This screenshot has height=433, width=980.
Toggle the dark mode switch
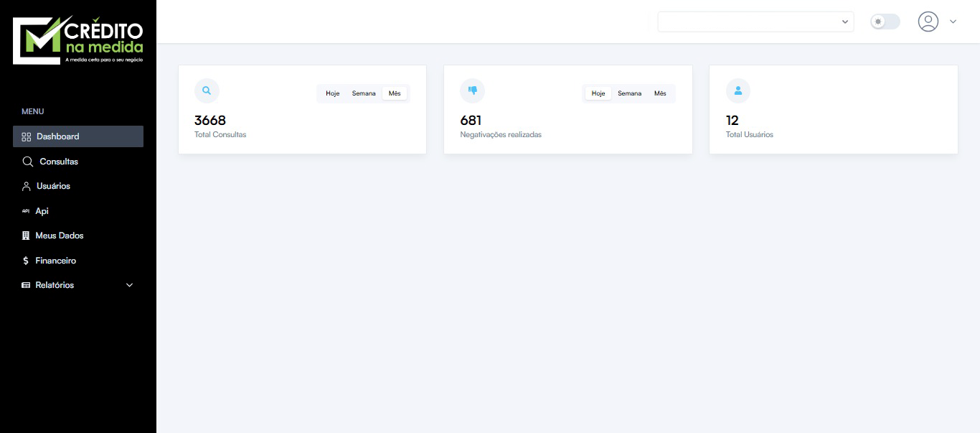[885, 22]
